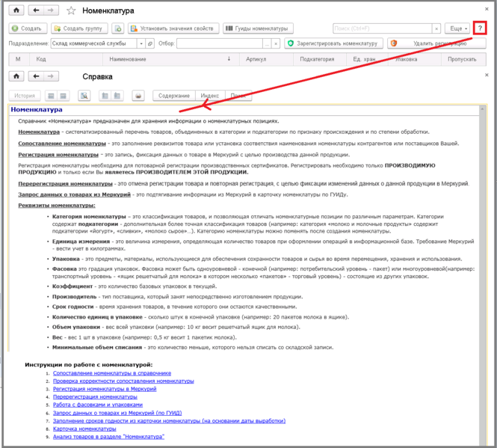Click the open icon beside Подразделение field
The height and width of the screenshot is (448, 497).
150,43
